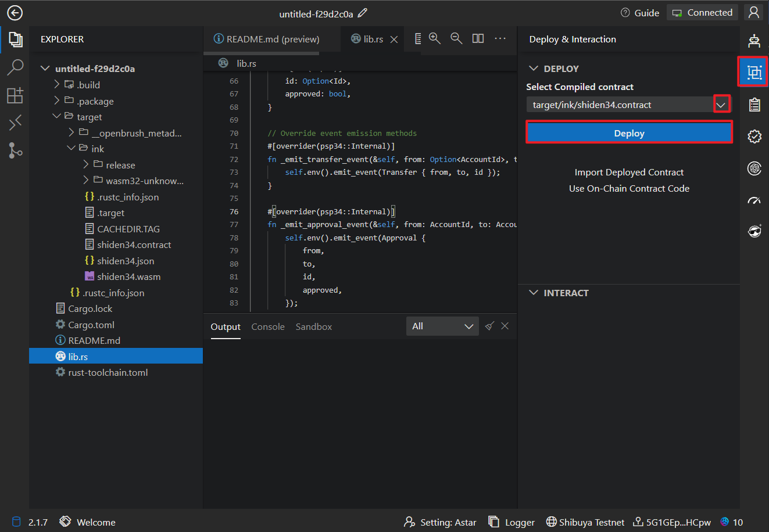Click Shibuya Testnet network in status bar

[x=585, y=522]
